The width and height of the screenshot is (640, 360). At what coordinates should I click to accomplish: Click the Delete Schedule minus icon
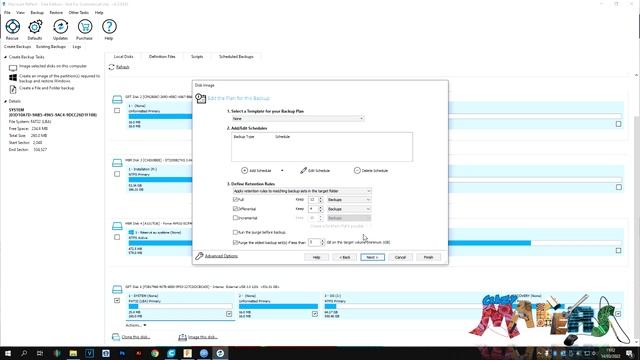357,170
